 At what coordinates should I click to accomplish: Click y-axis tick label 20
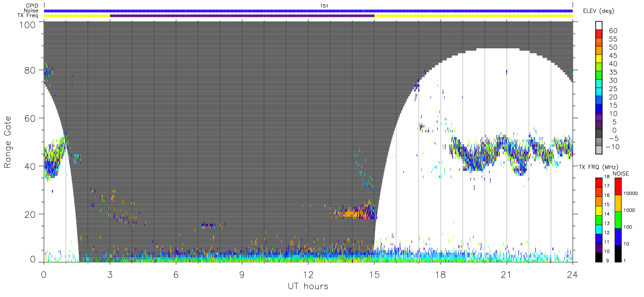(x=30, y=214)
